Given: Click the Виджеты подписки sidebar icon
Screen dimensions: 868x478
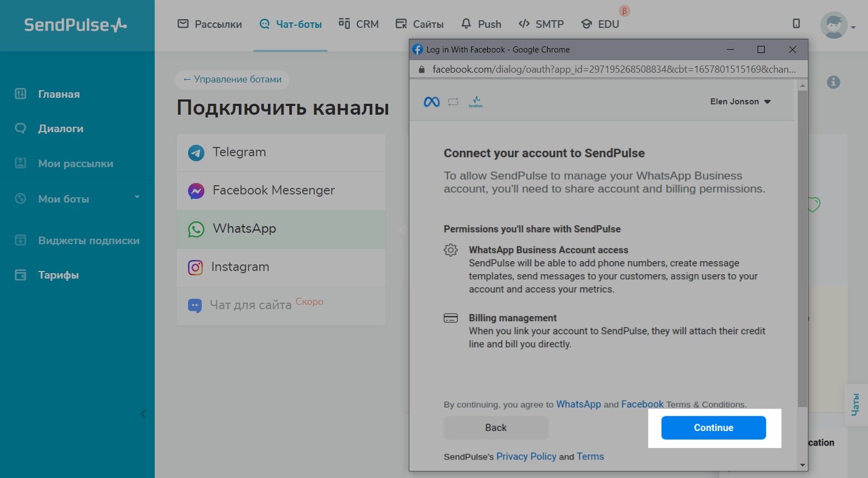Looking at the screenshot, I should [21, 240].
